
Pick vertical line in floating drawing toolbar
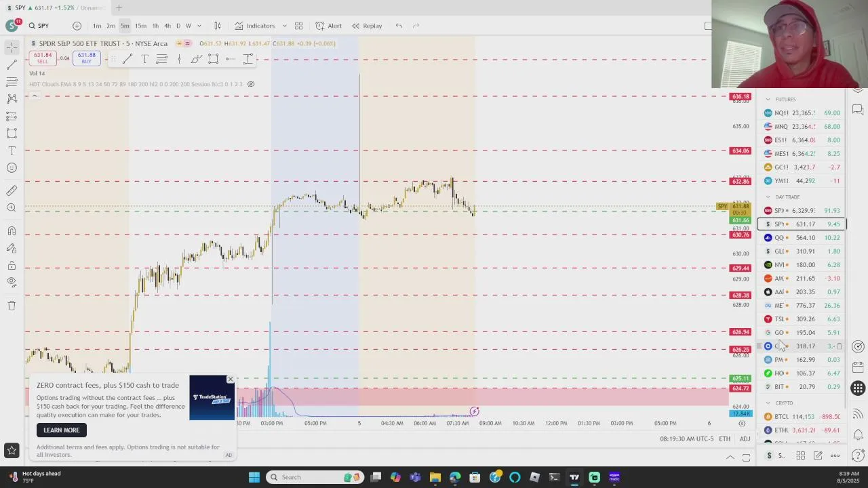pyautogui.click(x=179, y=60)
